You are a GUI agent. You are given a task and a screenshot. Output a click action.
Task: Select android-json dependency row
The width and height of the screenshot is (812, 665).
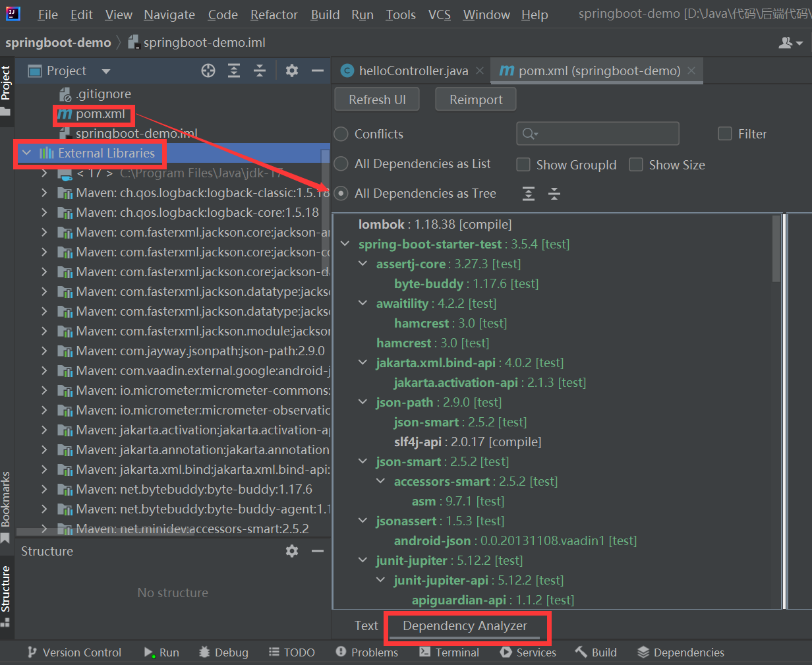tap(515, 541)
